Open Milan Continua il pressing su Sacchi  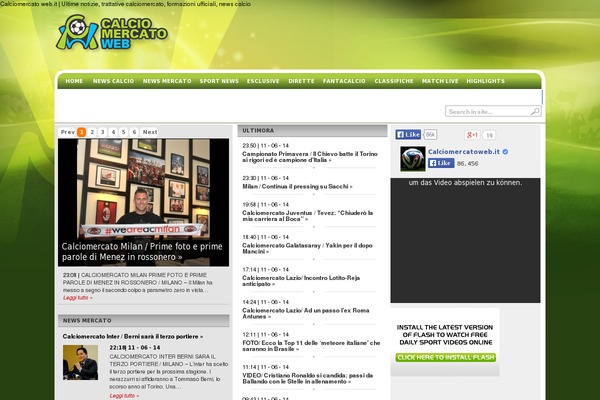coord(297,186)
